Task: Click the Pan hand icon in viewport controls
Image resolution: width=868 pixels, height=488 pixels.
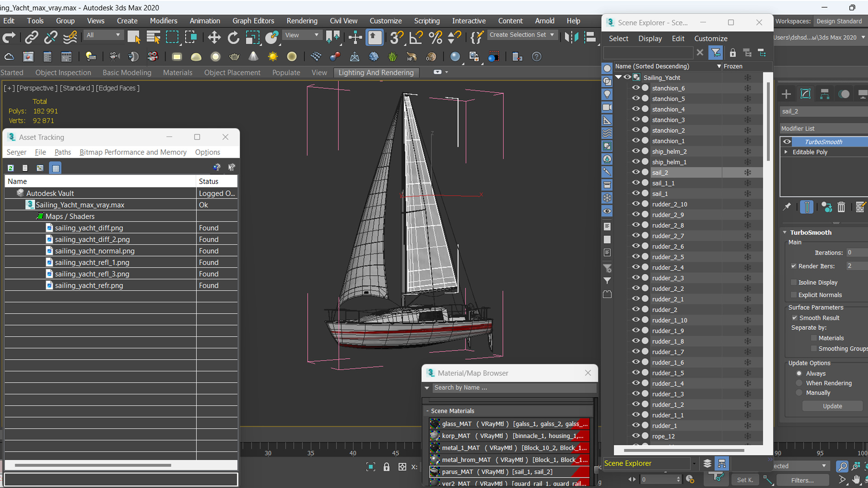Action: pos(856,479)
